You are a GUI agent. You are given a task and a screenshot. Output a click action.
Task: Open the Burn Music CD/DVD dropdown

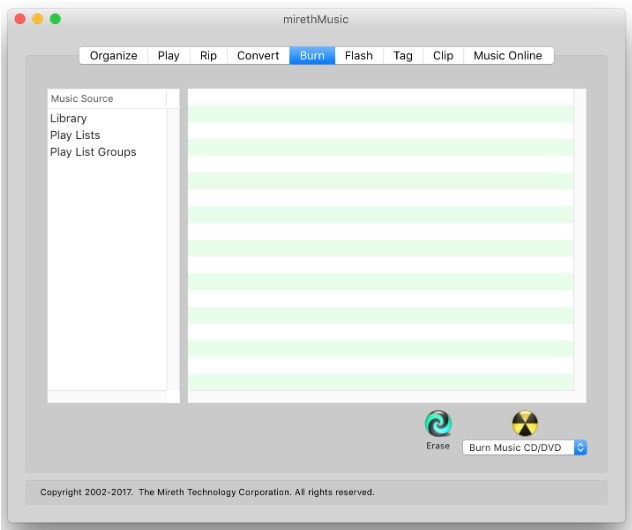525,448
